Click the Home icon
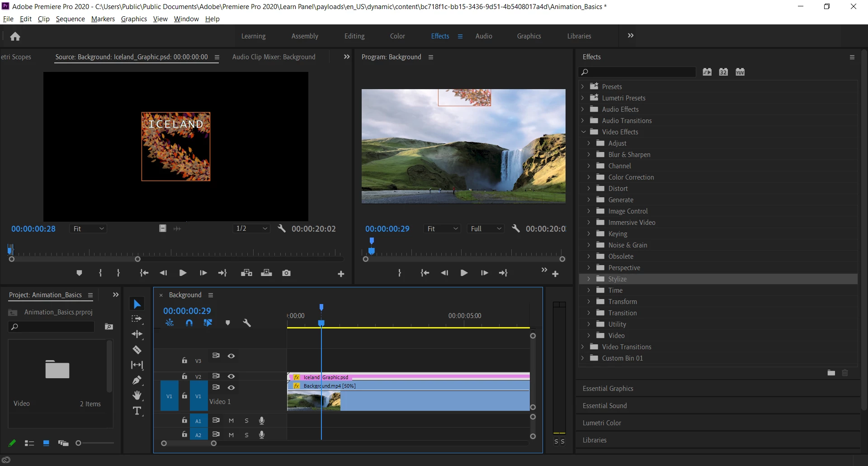 15,36
